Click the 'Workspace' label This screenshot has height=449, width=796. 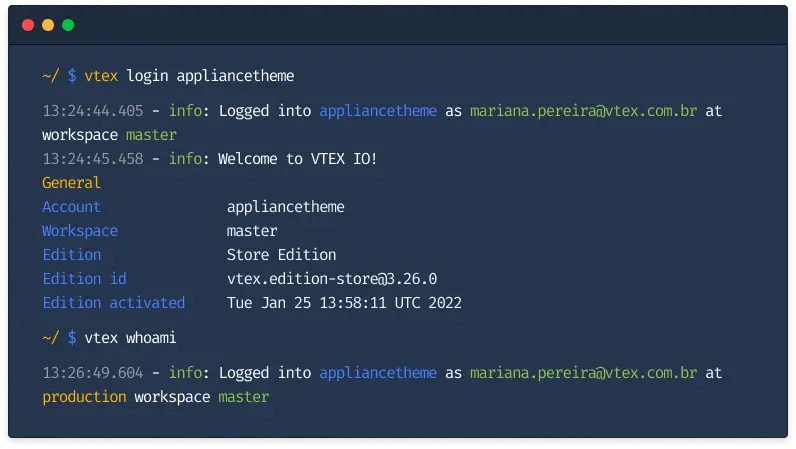pos(80,231)
